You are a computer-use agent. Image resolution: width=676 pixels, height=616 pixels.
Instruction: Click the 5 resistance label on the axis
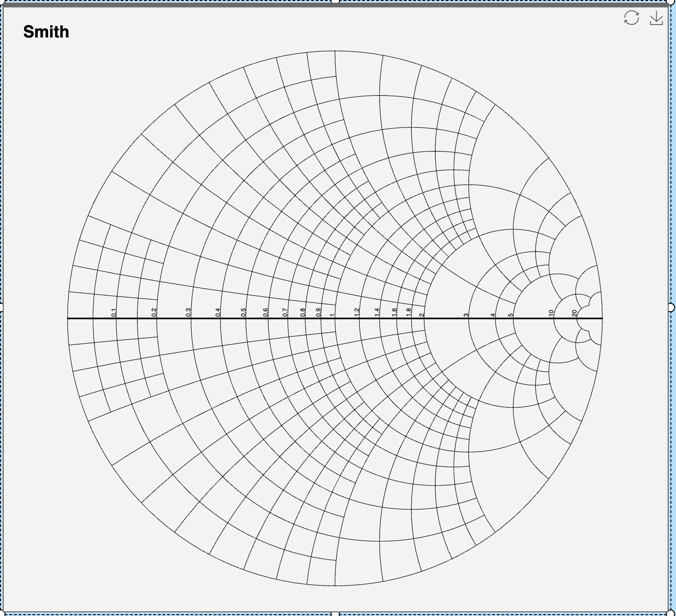point(511,314)
